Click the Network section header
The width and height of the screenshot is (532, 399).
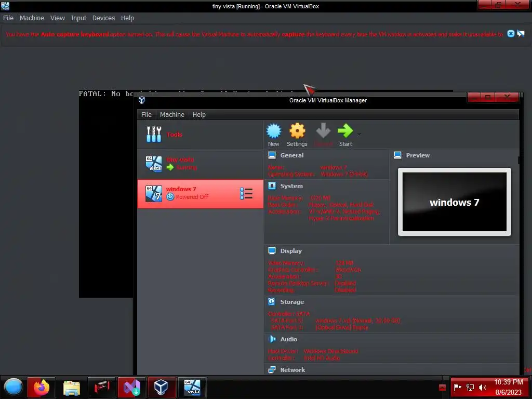click(292, 370)
